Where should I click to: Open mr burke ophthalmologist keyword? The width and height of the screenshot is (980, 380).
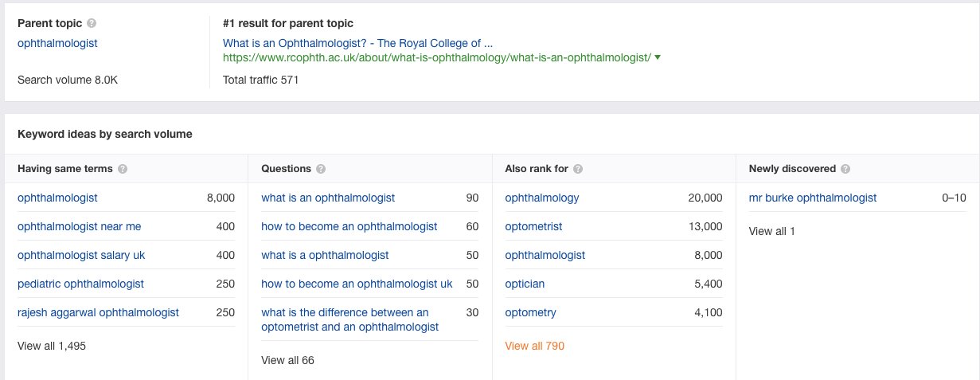(812, 198)
